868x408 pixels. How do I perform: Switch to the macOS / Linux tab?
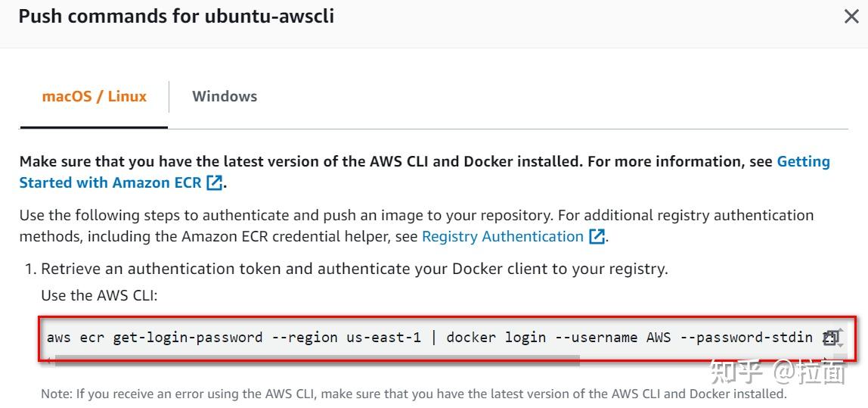pyautogui.click(x=95, y=96)
